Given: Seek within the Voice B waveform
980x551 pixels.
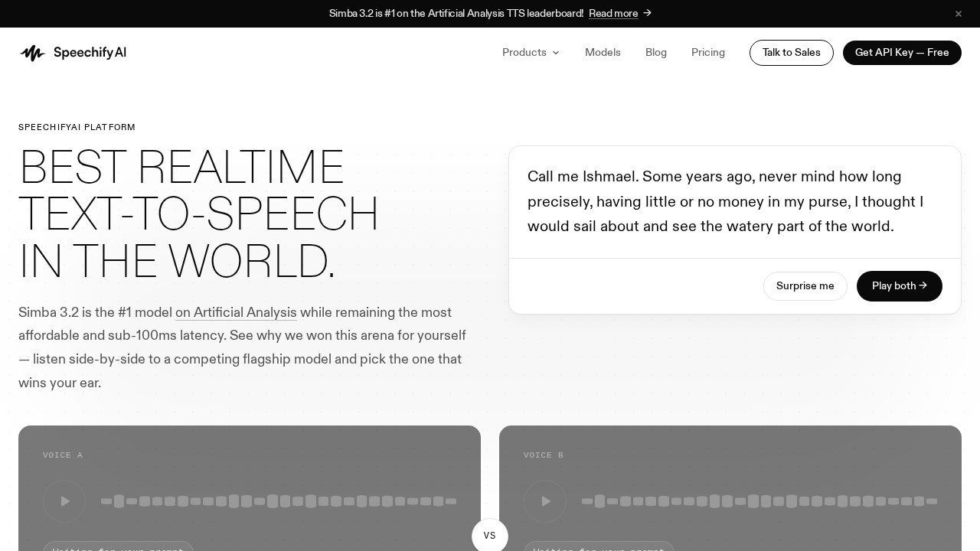Looking at the screenshot, I should pyautogui.click(x=759, y=501).
